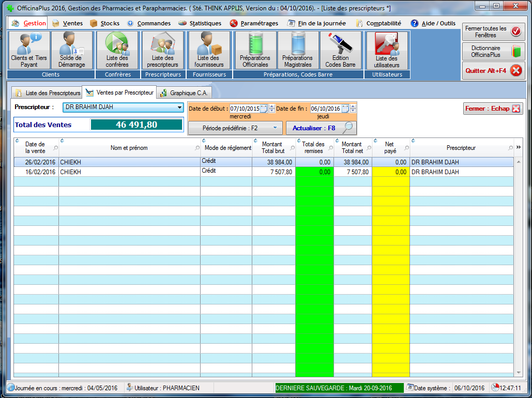Click the Date de début input field
The image size is (532, 398).
point(245,109)
